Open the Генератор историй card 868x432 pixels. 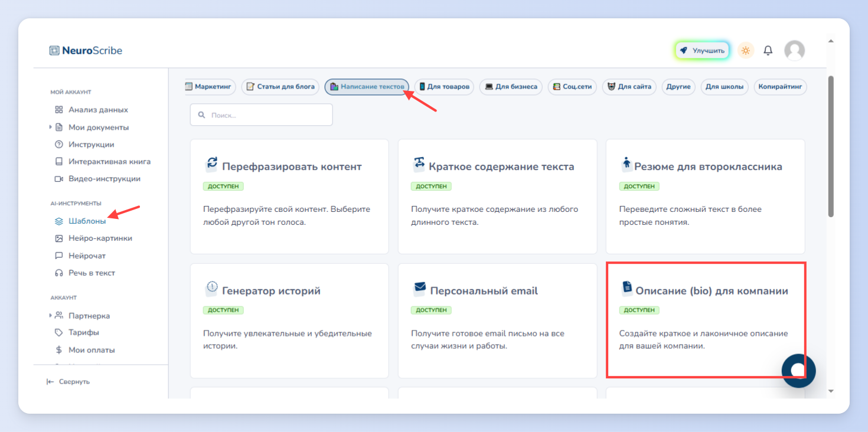[x=289, y=320]
